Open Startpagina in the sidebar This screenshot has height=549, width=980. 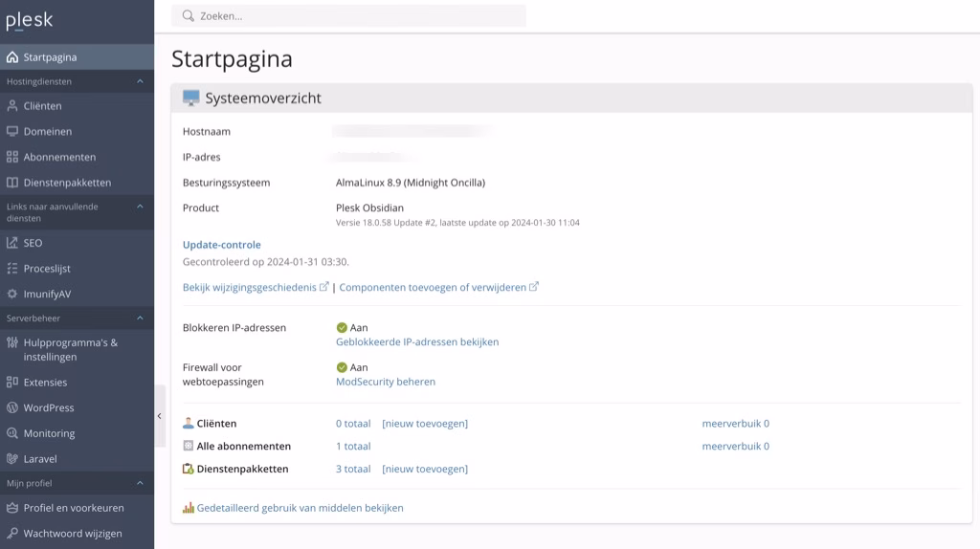coord(77,56)
